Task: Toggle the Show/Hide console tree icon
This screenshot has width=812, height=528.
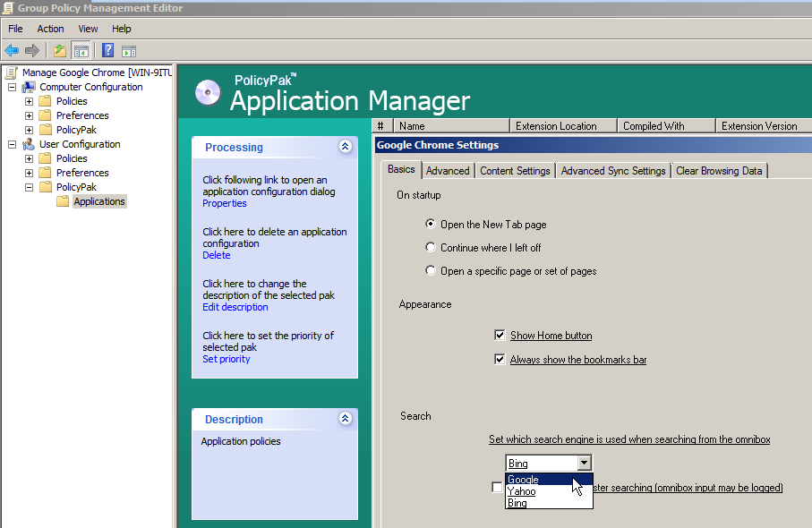Action: point(81,51)
